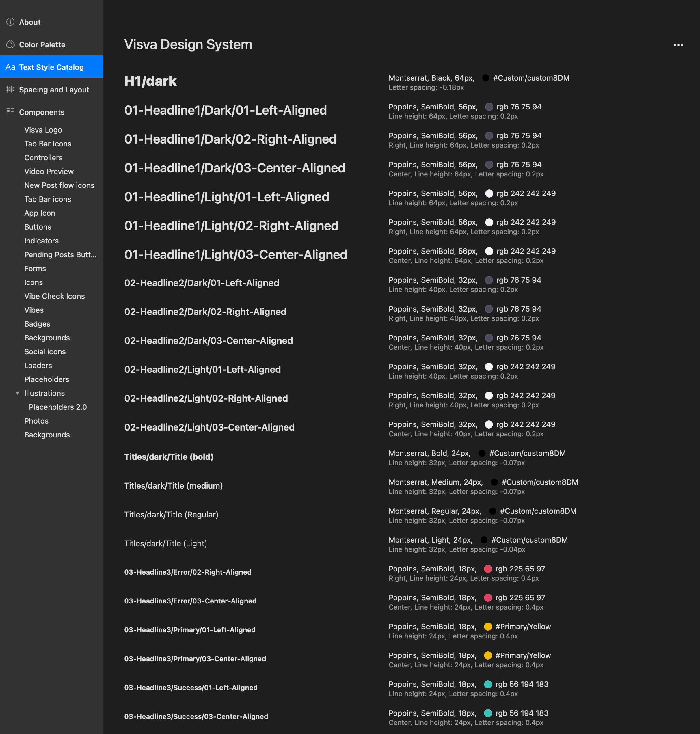
Task: Select Vibe Check Icons in the sidebar
Action: tap(54, 296)
